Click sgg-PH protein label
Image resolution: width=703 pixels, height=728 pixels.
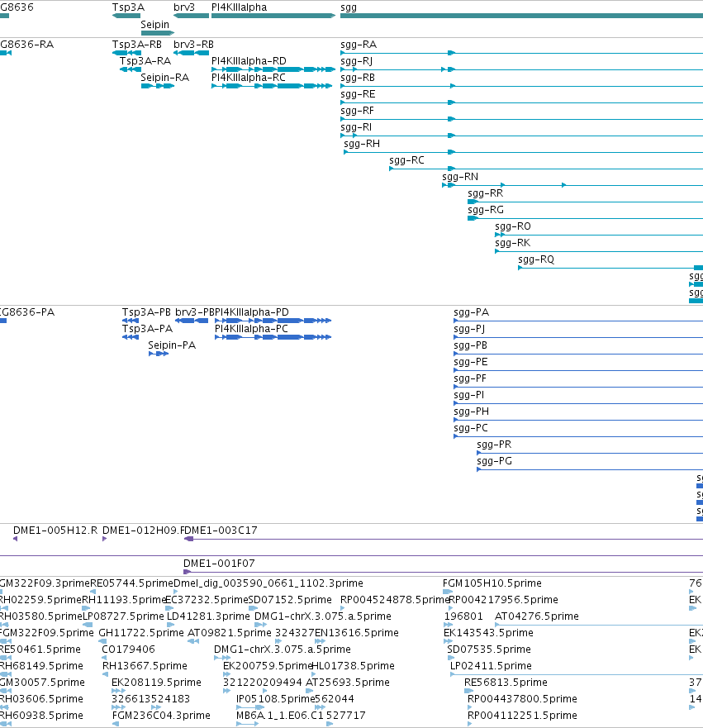click(x=471, y=412)
